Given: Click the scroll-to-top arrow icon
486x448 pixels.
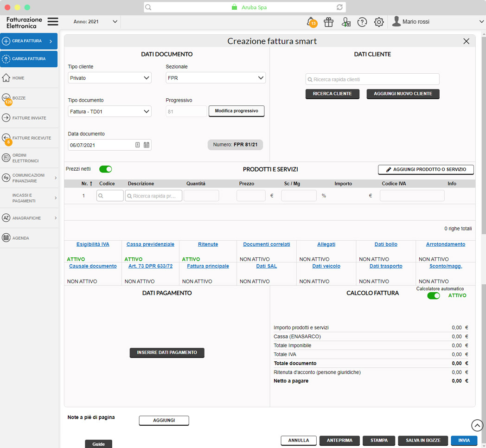Looking at the screenshot, I should coord(477,425).
